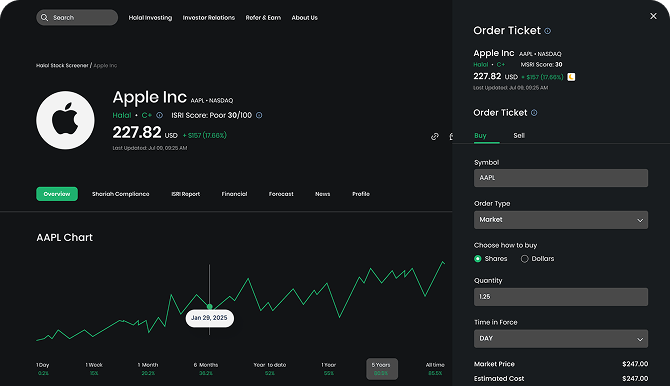This screenshot has width=670, height=386.
Task: Click the Market Price $247.00 value
Action: pos(635,364)
